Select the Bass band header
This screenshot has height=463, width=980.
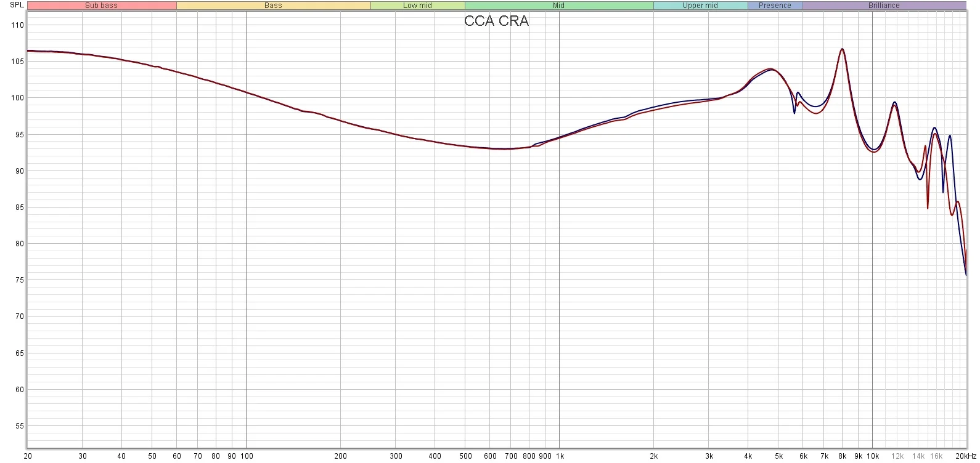pyautogui.click(x=273, y=6)
